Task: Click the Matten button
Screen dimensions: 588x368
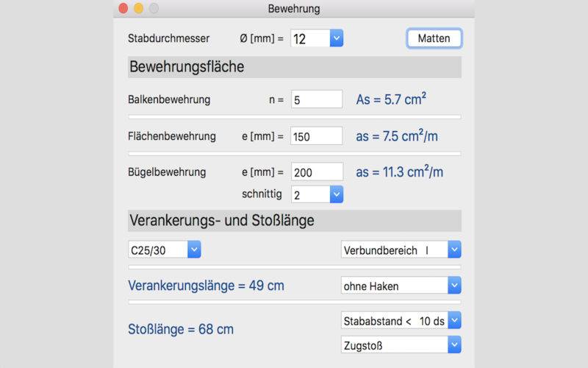Action: click(434, 38)
